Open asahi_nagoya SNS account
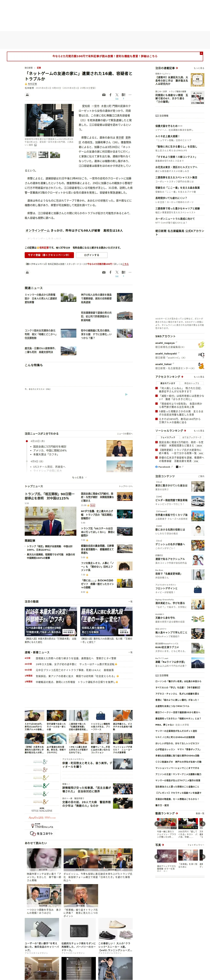Screen dimensions: 210x980 [165, 343]
